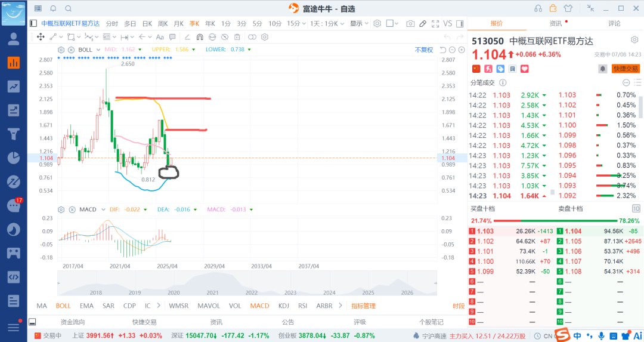
Task: Open the orange wallet icon
Action: coord(553,8)
